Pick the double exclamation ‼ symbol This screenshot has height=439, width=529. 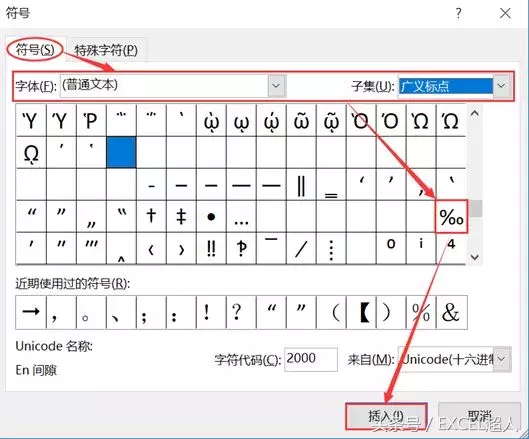coord(211,248)
